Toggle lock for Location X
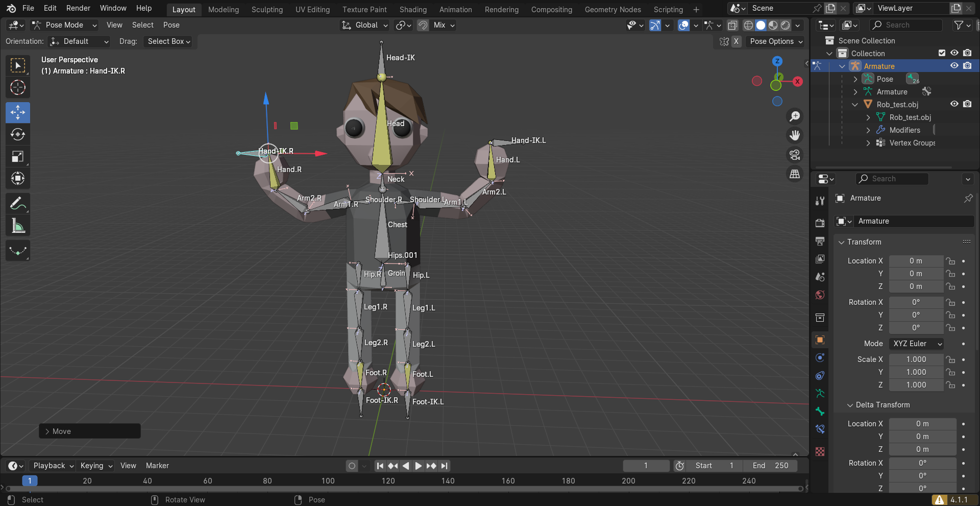The width and height of the screenshot is (980, 506). 950,261
